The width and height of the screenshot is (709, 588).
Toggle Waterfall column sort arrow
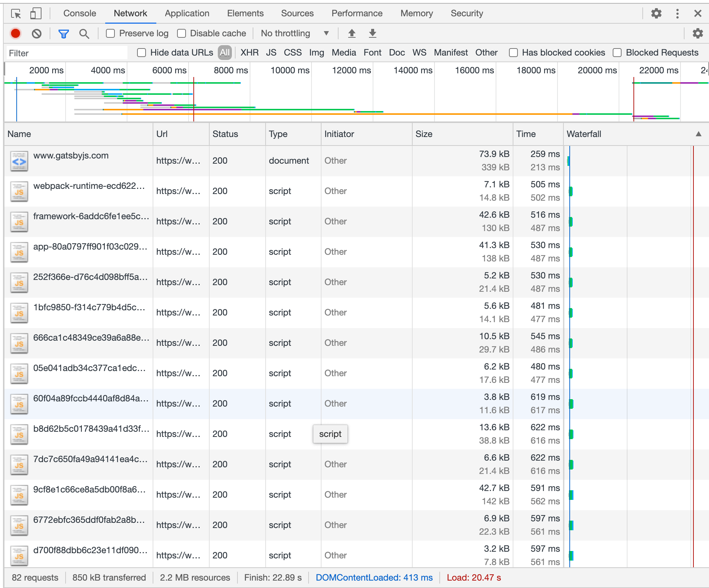[698, 134]
